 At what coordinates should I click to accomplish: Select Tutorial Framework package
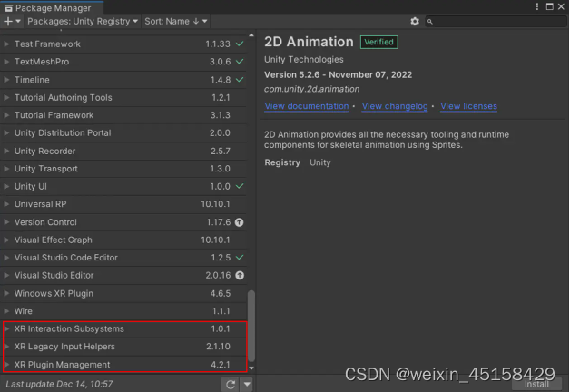[123, 115]
